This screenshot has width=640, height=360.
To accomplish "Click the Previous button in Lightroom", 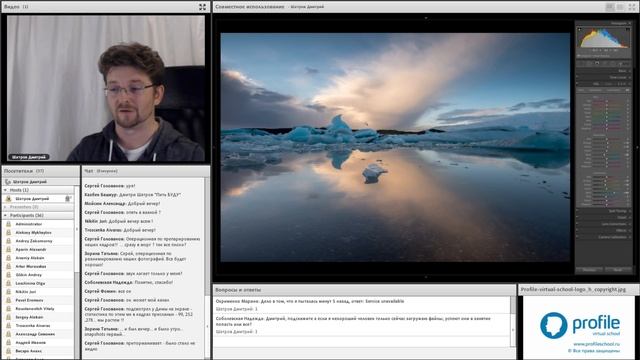I will pyautogui.click(x=589, y=270).
